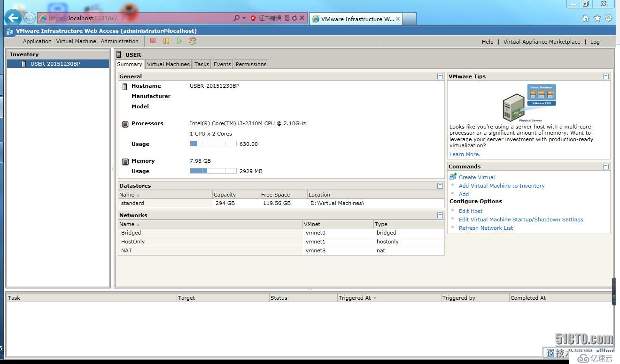The image size is (620, 364).
Task: Click the memory Usage bar
Action: 213,171
